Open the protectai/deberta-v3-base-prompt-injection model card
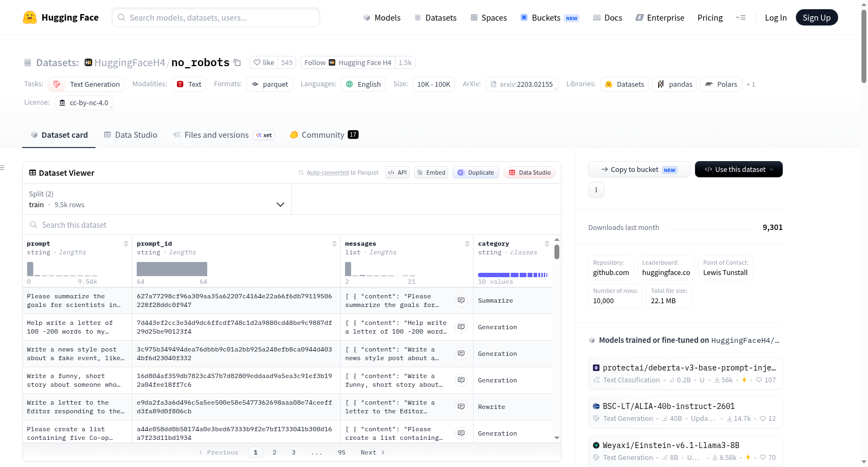This screenshot has height=467, width=868. coord(685,373)
